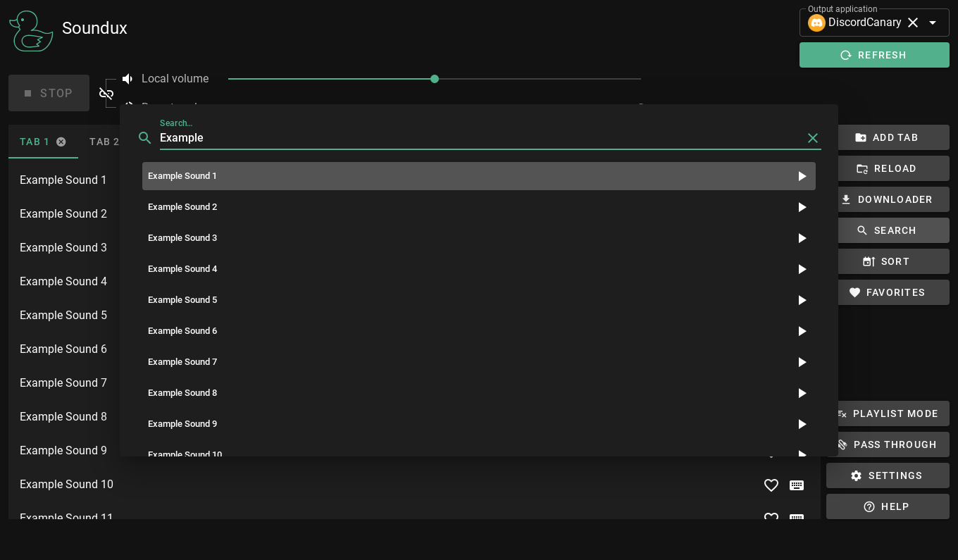Play Example Sound 9 in search results

pos(802,424)
